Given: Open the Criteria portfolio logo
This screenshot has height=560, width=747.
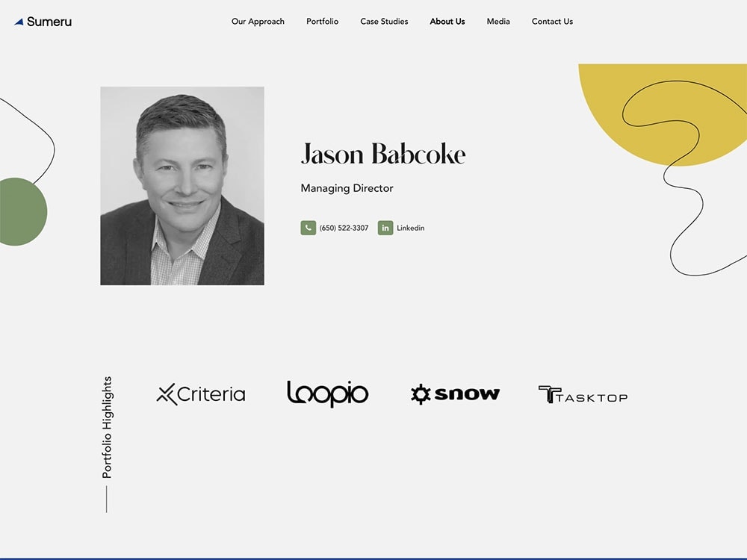Looking at the screenshot, I should pyautogui.click(x=201, y=393).
